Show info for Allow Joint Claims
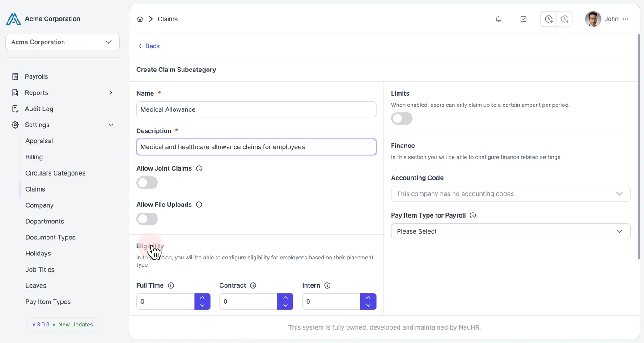 click(x=199, y=168)
